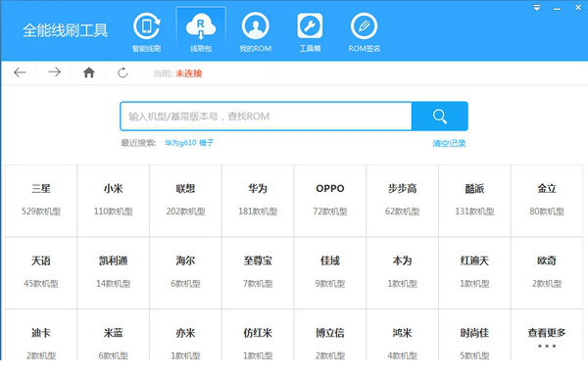Close the flash tool window
The width and height of the screenshot is (588, 374).
pos(578,8)
